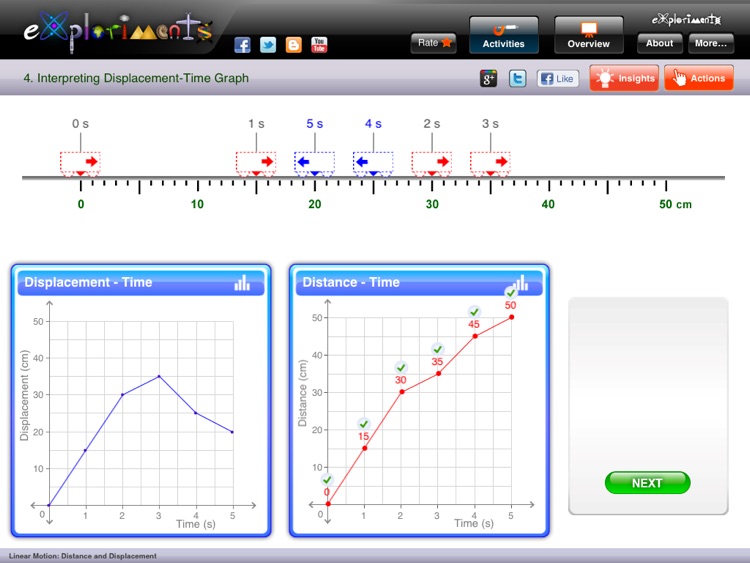Click the checkmark above the value 50
Image resolution: width=750 pixels, height=563 pixels.
click(x=510, y=293)
